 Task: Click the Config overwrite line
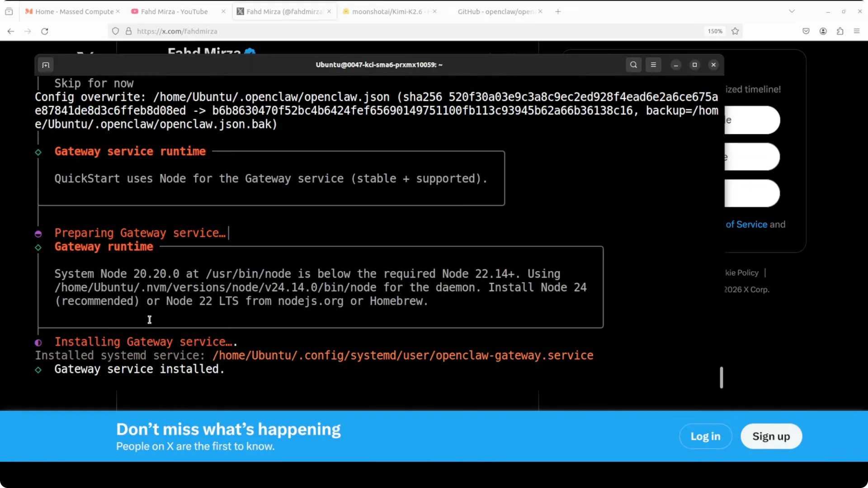pos(377,111)
